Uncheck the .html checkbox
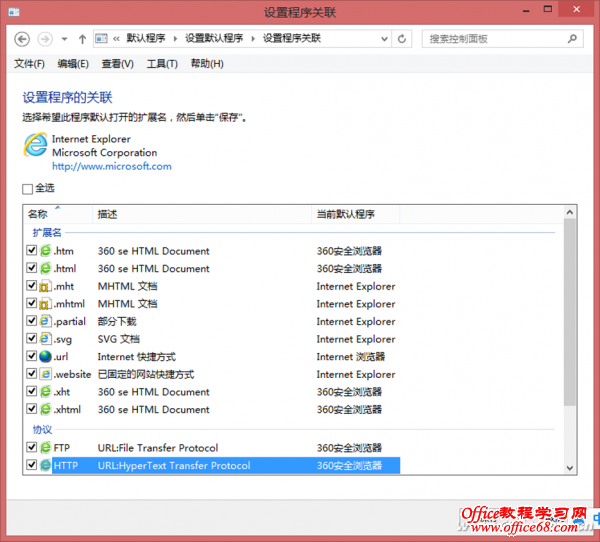Image resolution: width=600 pixels, height=542 pixels. (x=32, y=268)
